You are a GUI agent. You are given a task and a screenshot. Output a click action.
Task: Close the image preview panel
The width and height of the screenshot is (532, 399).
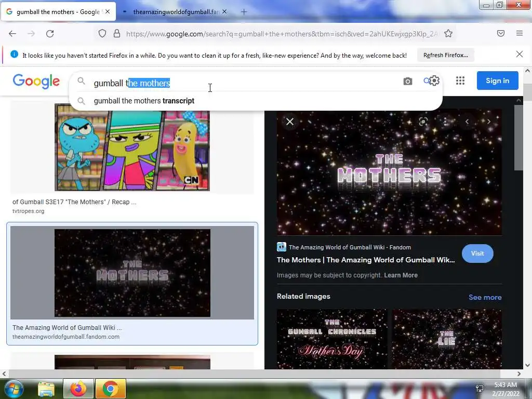point(290,122)
